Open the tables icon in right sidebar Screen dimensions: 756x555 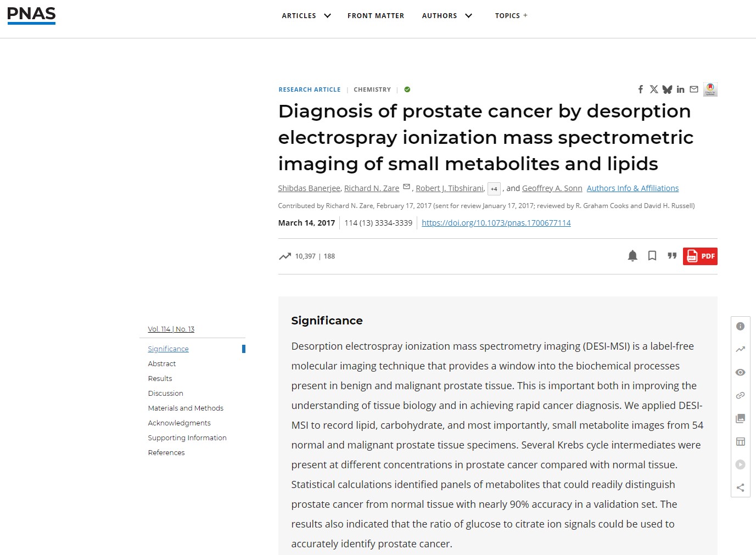point(740,441)
